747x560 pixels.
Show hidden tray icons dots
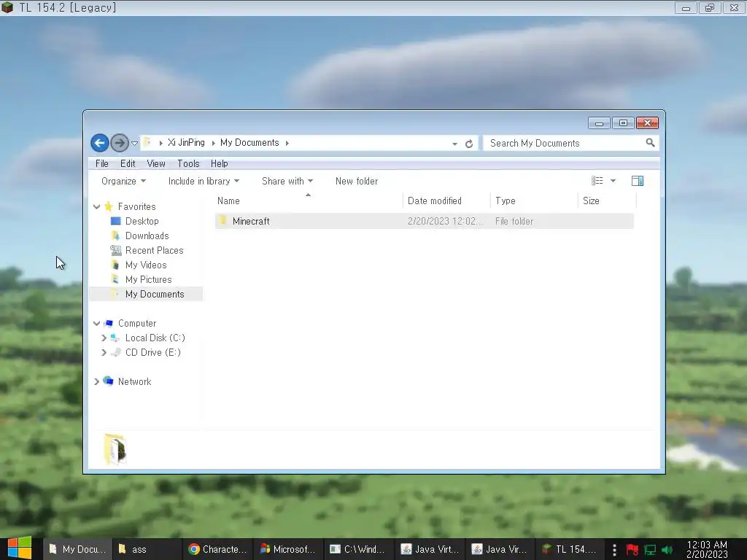pos(614,550)
